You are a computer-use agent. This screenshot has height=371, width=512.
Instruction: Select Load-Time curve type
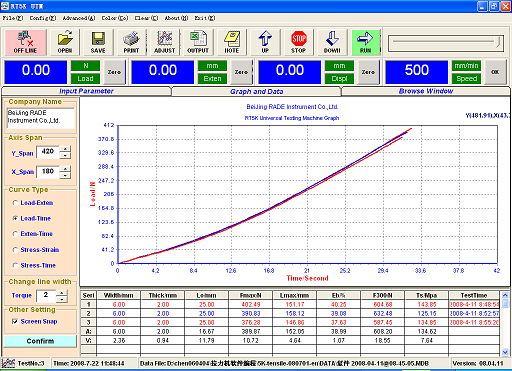click(32, 218)
